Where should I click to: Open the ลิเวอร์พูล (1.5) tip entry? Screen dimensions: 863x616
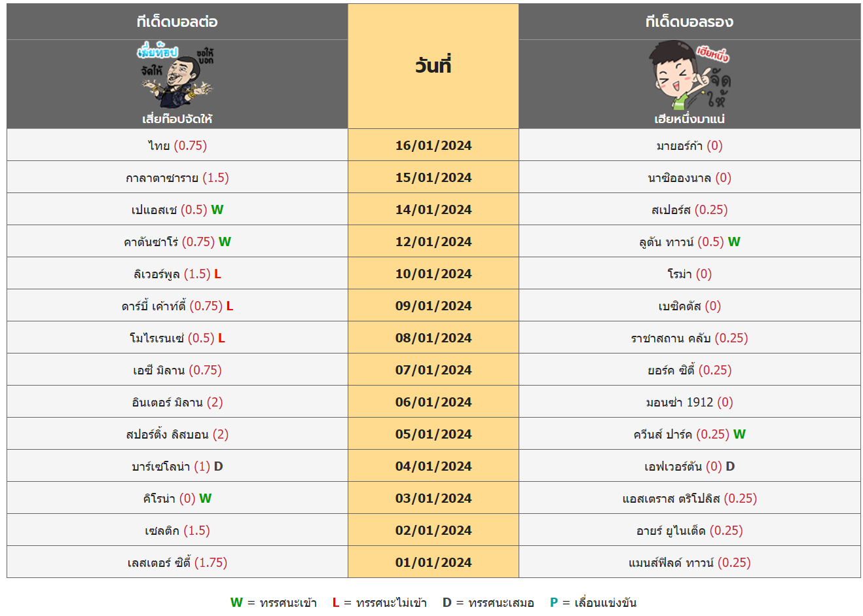pyautogui.click(x=172, y=274)
